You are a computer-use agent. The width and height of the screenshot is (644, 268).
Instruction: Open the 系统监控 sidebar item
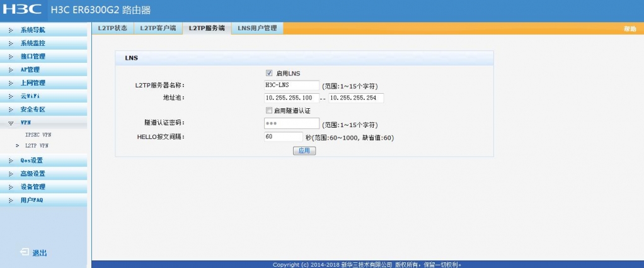(43, 43)
